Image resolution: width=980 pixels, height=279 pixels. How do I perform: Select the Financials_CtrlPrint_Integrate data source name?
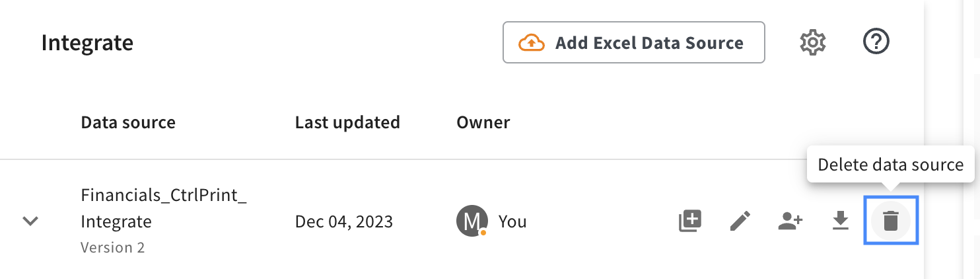[x=163, y=208]
